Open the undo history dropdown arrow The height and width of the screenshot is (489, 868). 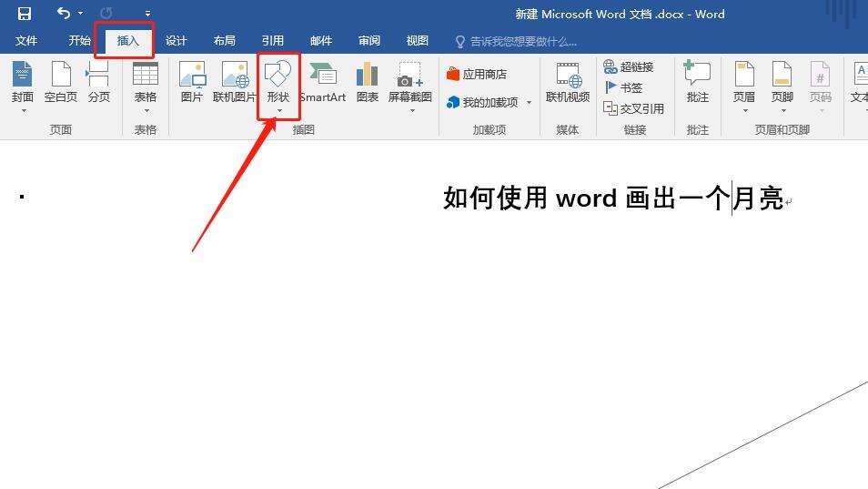pyautogui.click(x=81, y=13)
